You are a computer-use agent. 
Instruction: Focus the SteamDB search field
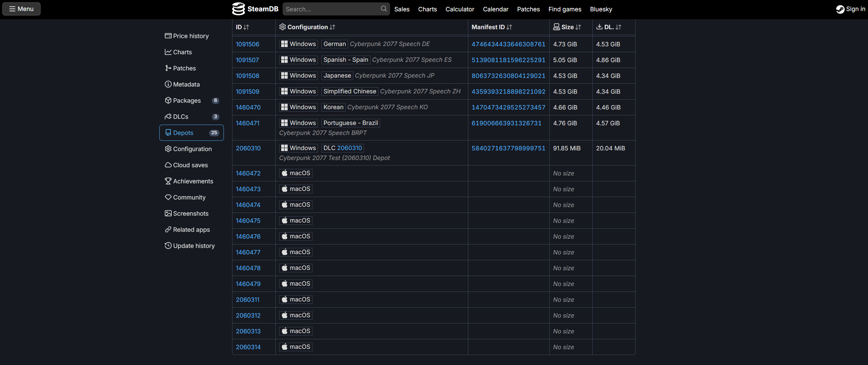[x=331, y=9]
